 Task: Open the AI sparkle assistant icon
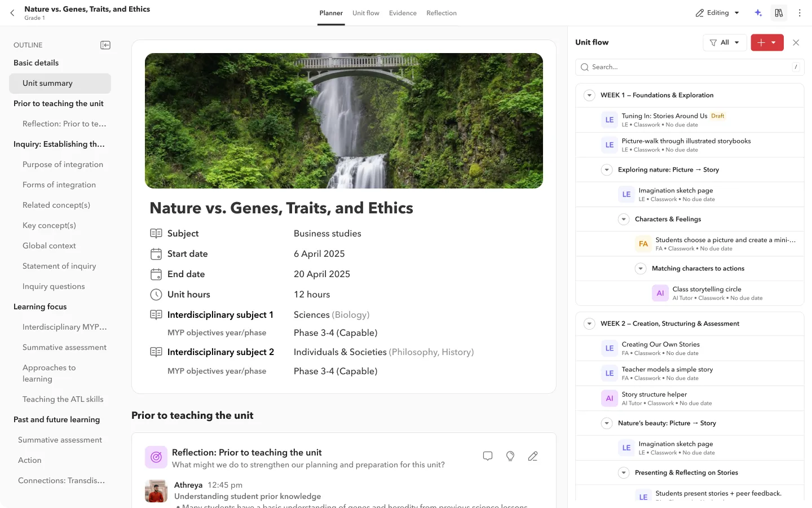[758, 13]
